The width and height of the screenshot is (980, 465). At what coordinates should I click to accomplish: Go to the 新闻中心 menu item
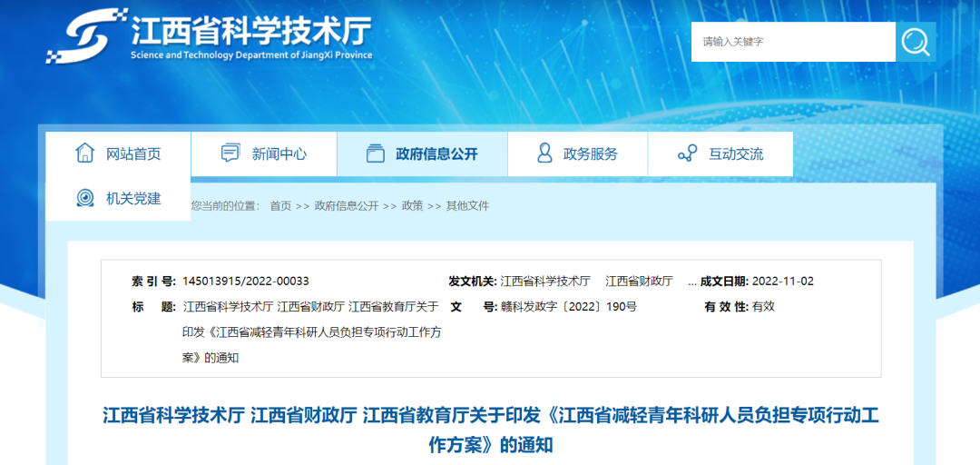(x=279, y=154)
